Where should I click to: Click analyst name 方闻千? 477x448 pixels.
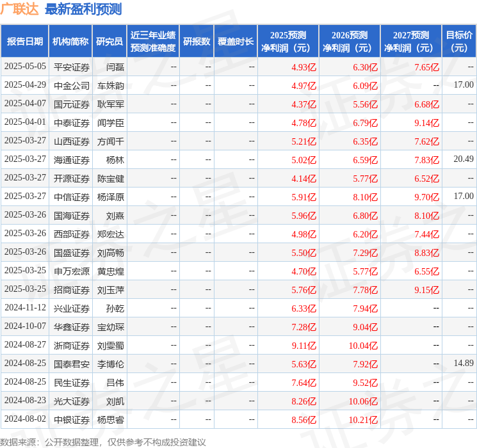[111, 141]
